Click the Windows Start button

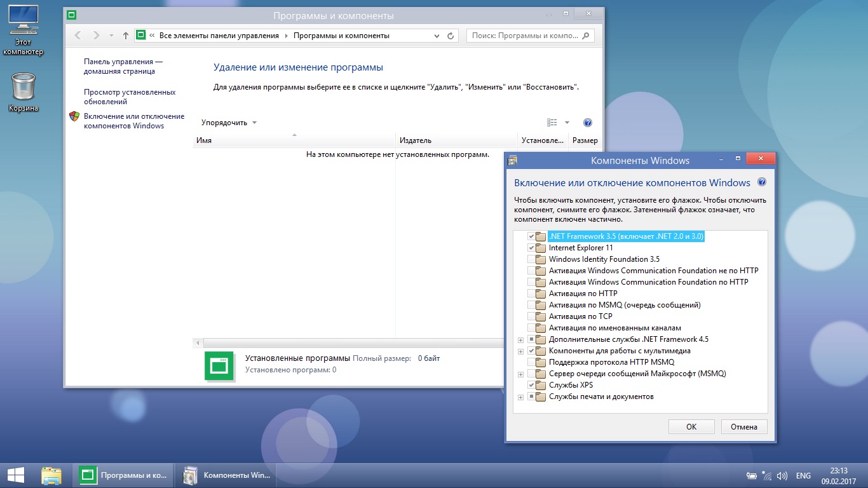[16, 475]
